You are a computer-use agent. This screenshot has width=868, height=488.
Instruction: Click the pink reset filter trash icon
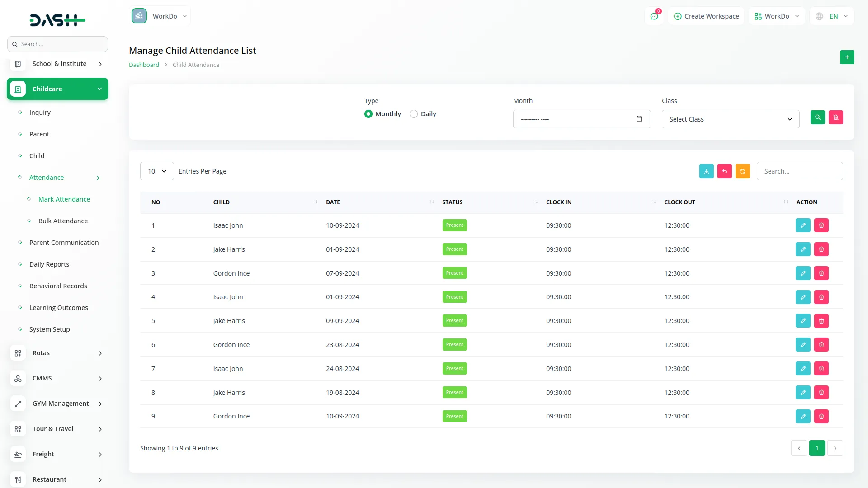835,117
